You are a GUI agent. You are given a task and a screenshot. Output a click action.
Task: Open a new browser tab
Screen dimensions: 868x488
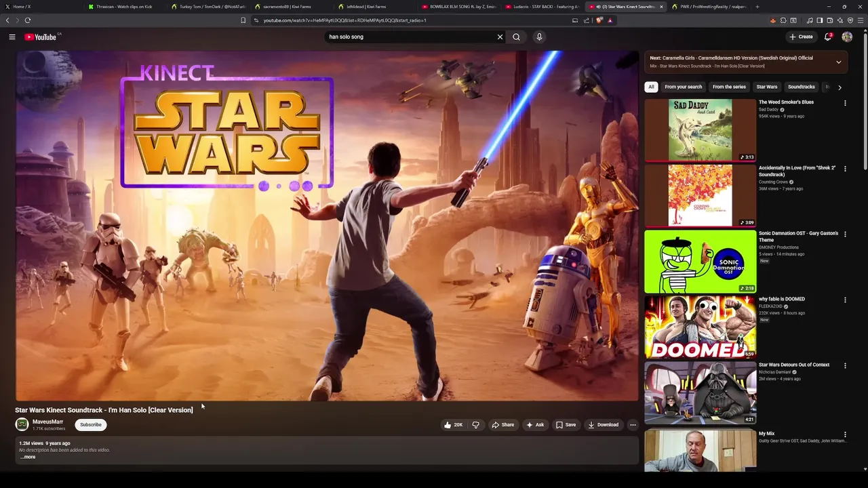coord(757,7)
